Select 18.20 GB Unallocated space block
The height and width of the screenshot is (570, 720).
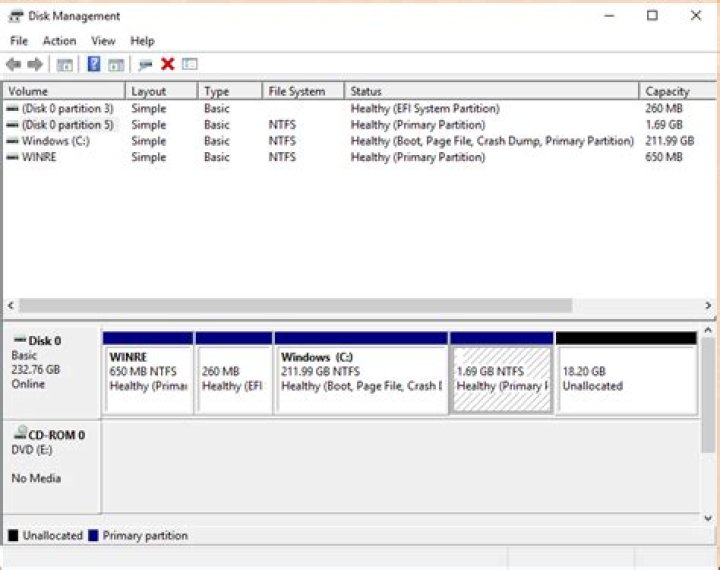(x=626, y=373)
